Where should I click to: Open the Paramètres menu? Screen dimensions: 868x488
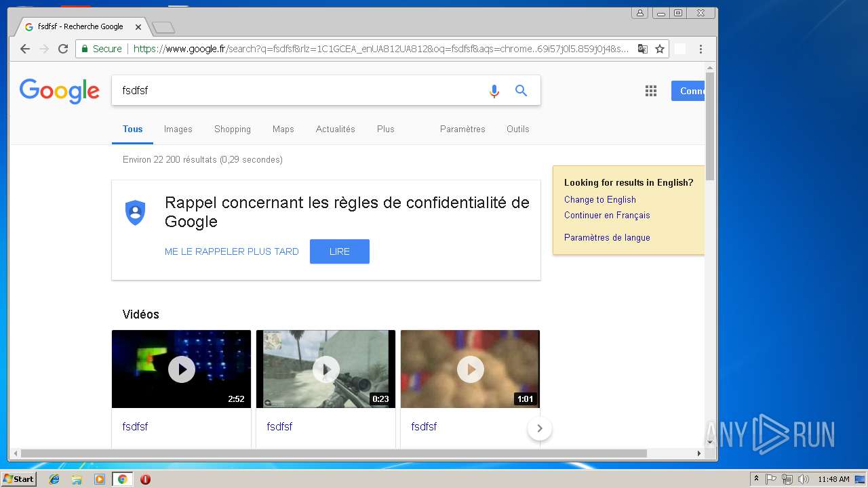point(462,129)
